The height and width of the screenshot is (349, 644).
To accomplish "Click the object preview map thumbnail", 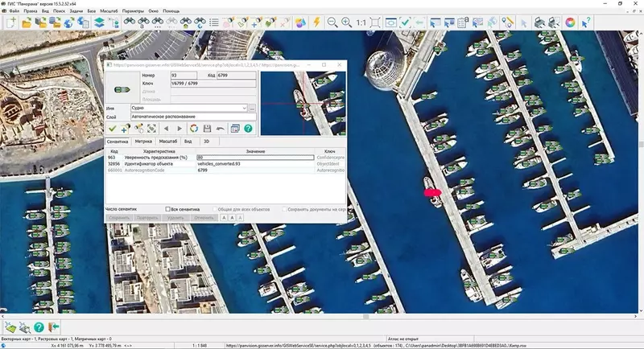I will [x=302, y=105].
